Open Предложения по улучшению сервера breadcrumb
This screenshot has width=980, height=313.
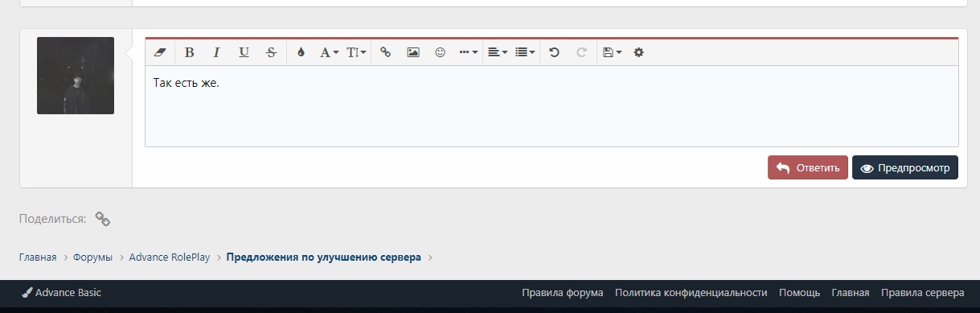[x=324, y=257]
